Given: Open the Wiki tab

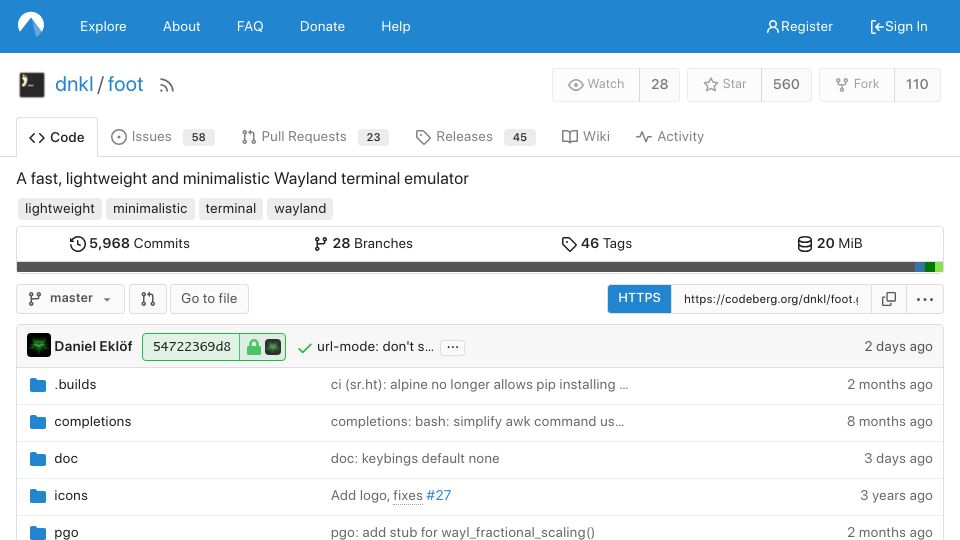Looking at the screenshot, I should click(x=585, y=137).
